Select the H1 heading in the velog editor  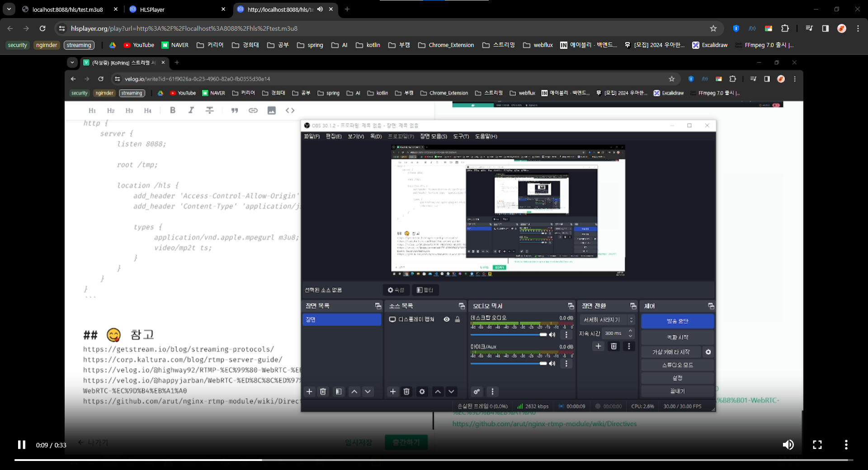pyautogui.click(x=92, y=111)
